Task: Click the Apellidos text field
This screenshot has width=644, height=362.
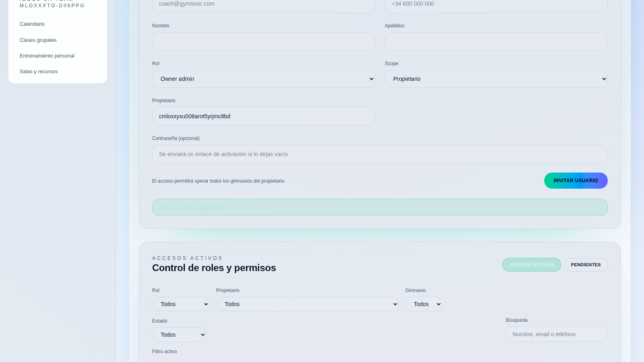Action: [x=496, y=41]
